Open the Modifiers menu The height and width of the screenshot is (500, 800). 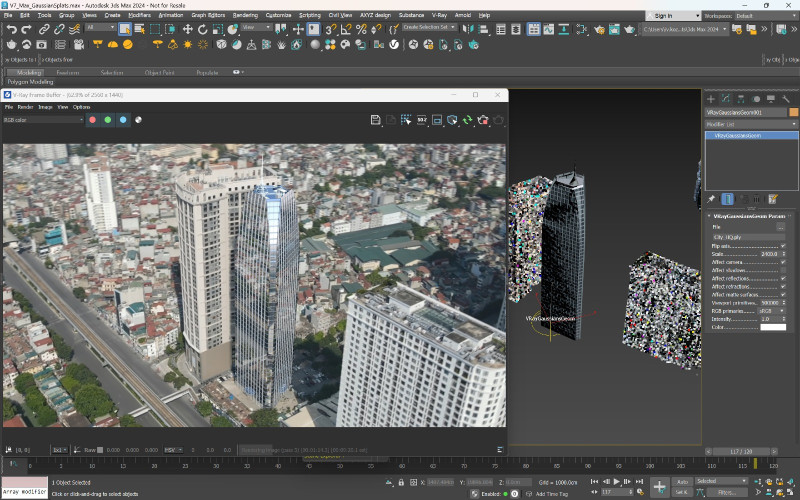pyautogui.click(x=139, y=15)
